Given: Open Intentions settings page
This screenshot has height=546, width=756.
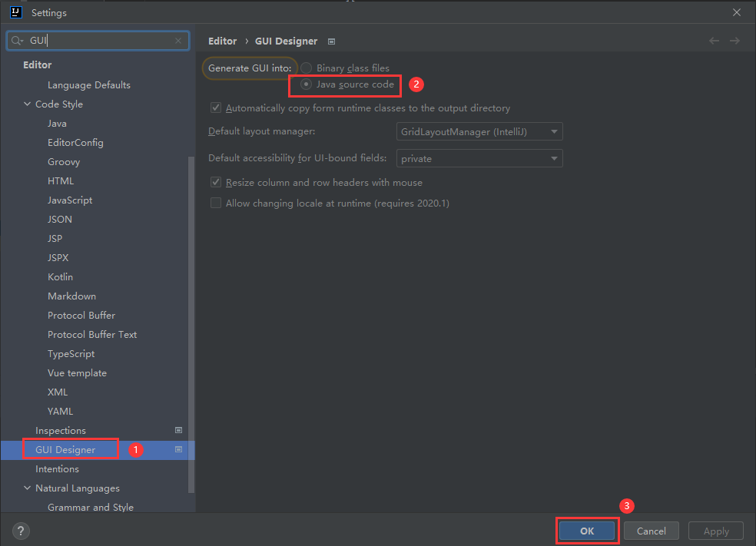Looking at the screenshot, I should 57,469.
